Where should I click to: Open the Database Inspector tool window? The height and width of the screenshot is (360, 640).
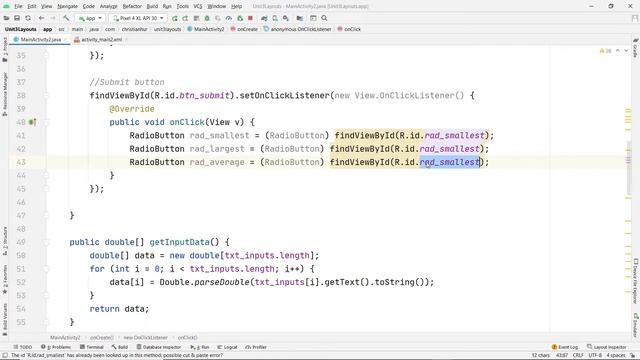pyautogui.click(x=159, y=347)
